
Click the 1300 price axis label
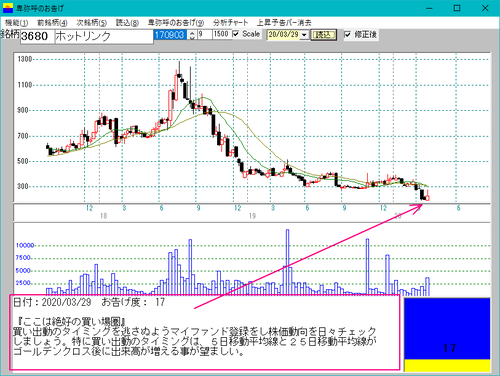pyautogui.click(x=25, y=59)
